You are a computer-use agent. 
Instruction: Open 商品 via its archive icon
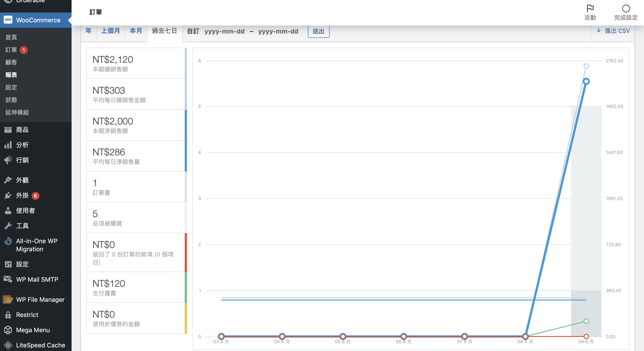point(8,130)
